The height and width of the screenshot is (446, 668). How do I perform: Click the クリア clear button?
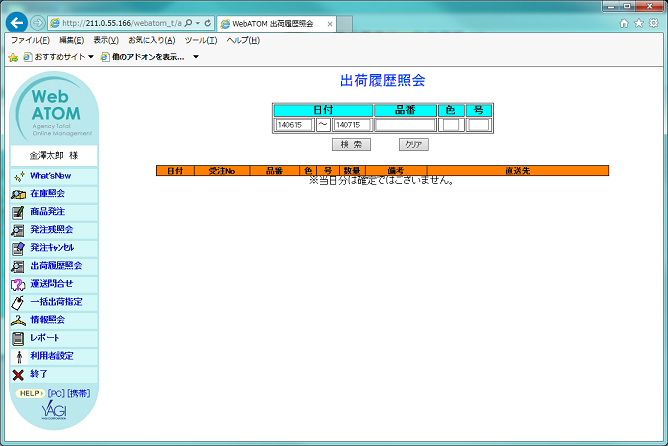[x=414, y=144]
